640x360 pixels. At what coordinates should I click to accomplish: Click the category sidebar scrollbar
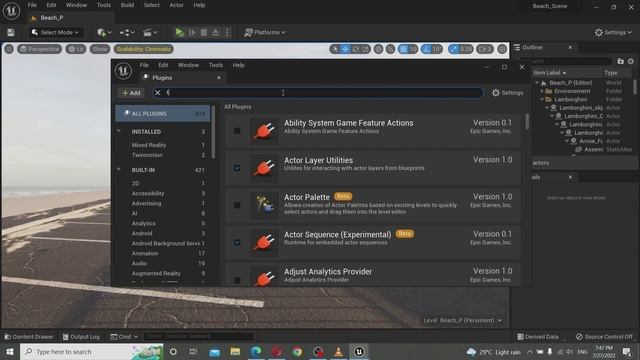[213, 132]
